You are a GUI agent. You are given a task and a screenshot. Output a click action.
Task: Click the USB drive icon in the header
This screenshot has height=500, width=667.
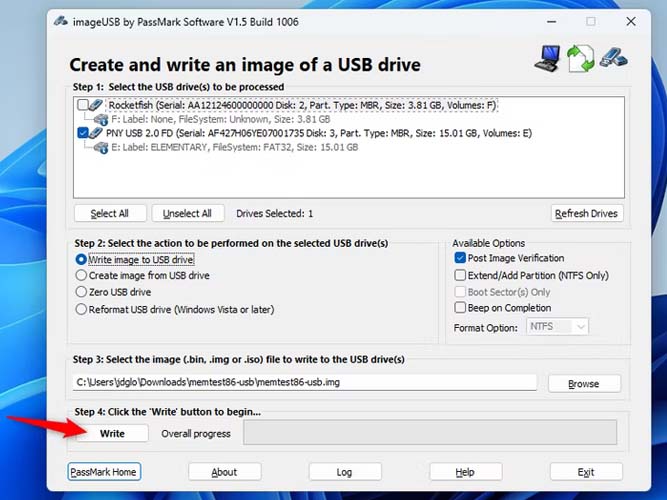613,58
